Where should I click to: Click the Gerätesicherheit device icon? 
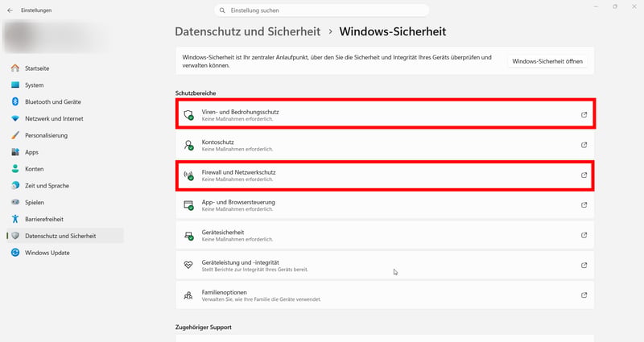pos(188,235)
